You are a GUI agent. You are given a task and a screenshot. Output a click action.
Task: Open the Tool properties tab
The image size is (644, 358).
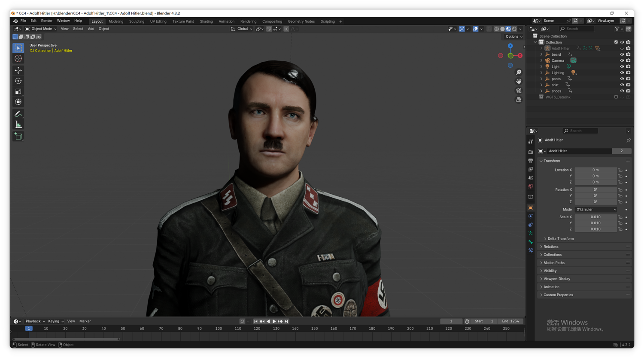click(531, 141)
